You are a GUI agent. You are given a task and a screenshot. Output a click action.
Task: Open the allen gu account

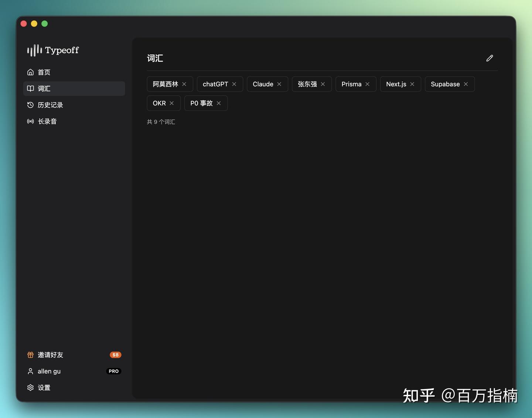pyautogui.click(x=74, y=371)
